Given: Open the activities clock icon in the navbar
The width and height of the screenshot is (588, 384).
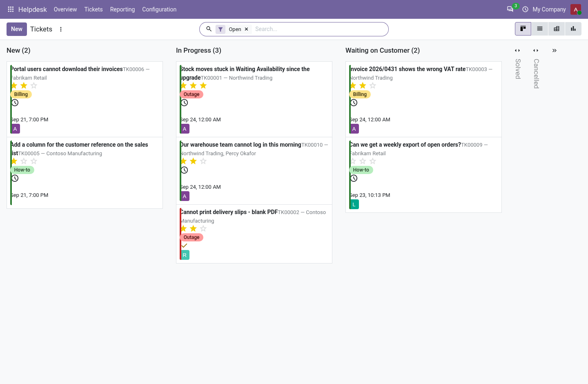Looking at the screenshot, I should [525, 9].
